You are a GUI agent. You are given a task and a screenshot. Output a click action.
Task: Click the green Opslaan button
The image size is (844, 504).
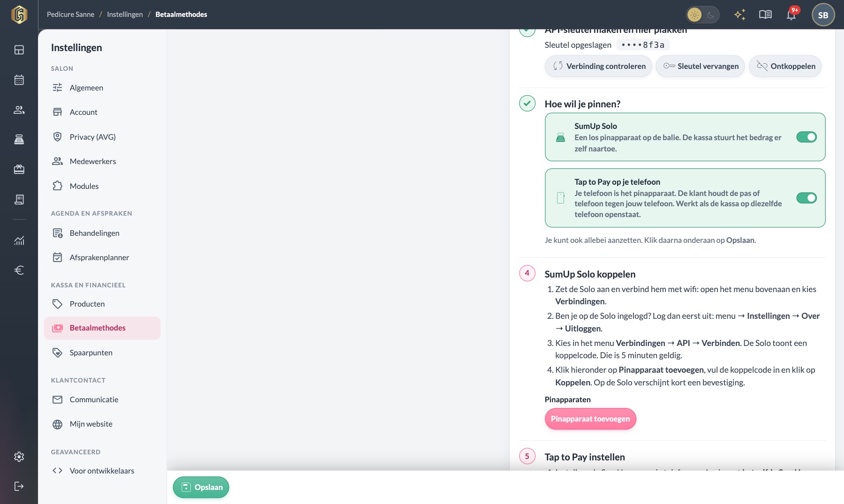[x=201, y=487]
